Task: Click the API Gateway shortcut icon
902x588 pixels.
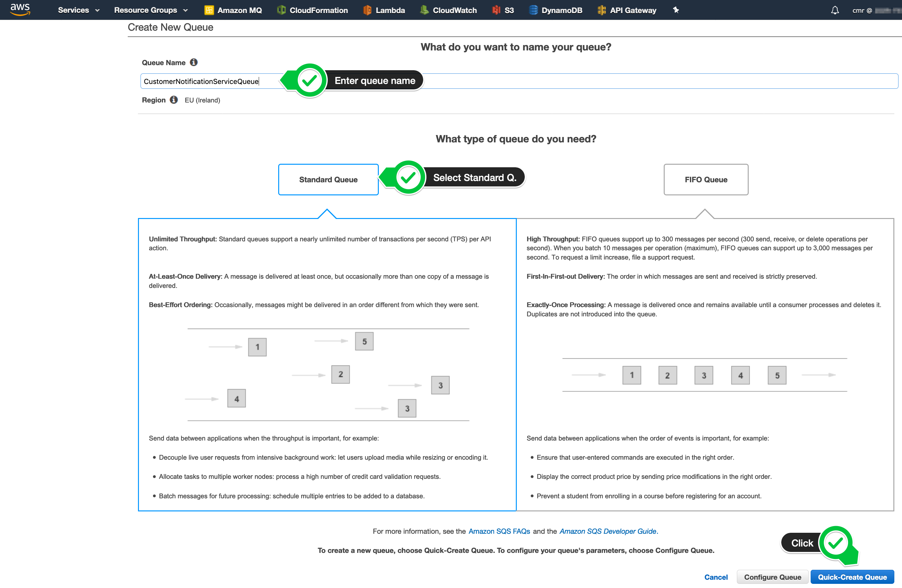Action: tap(601, 10)
